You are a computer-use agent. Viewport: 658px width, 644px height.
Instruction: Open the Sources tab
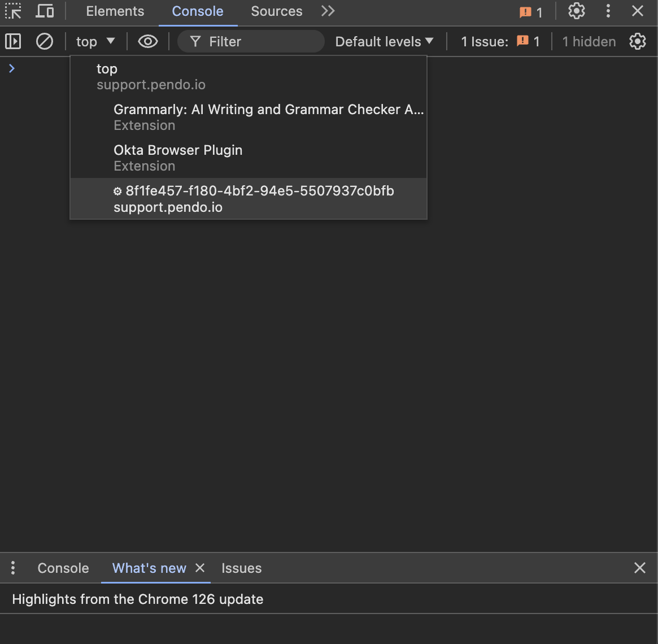tap(277, 11)
